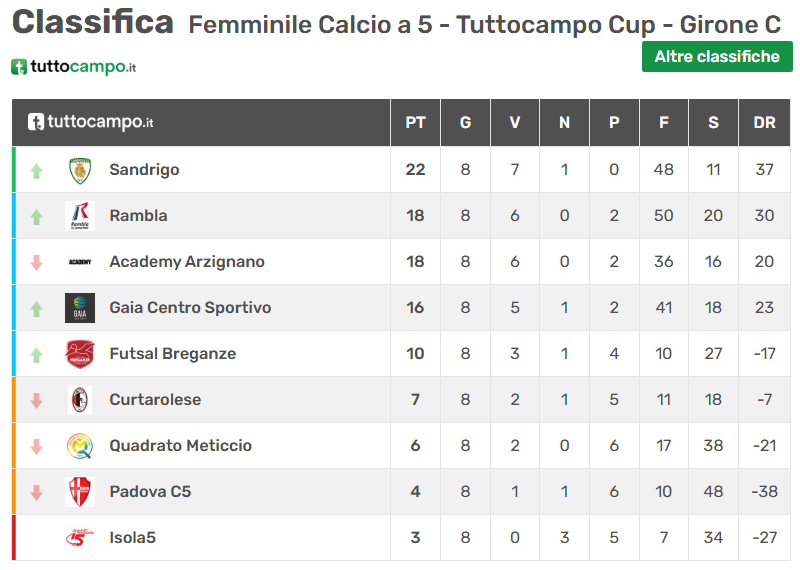This screenshot has height=570, width=800.
Task: Select the Gaia Centro Sportivo link
Action: point(190,308)
